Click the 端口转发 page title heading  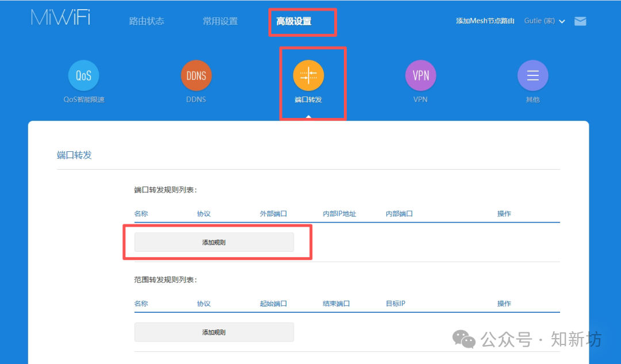coord(74,155)
